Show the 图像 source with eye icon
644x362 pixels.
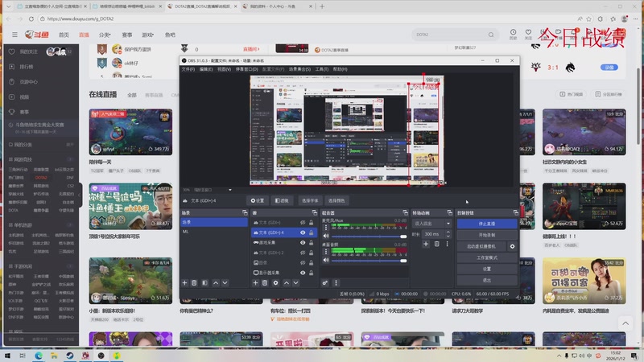(x=303, y=263)
